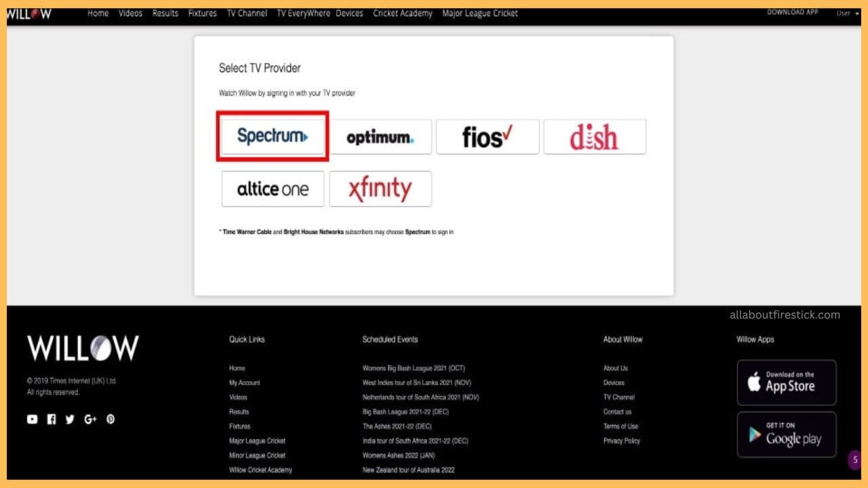The height and width of the screenshot is (488, 868).
Task: Open the User account dropdown
Action: (x=846, y=12)
